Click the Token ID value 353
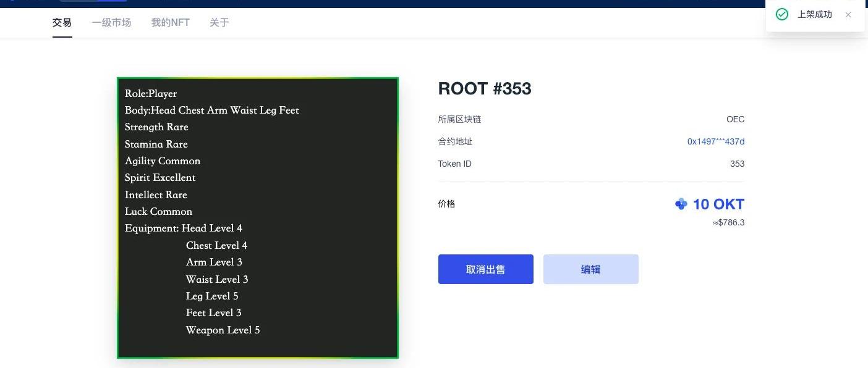 [x=737, y=164]
